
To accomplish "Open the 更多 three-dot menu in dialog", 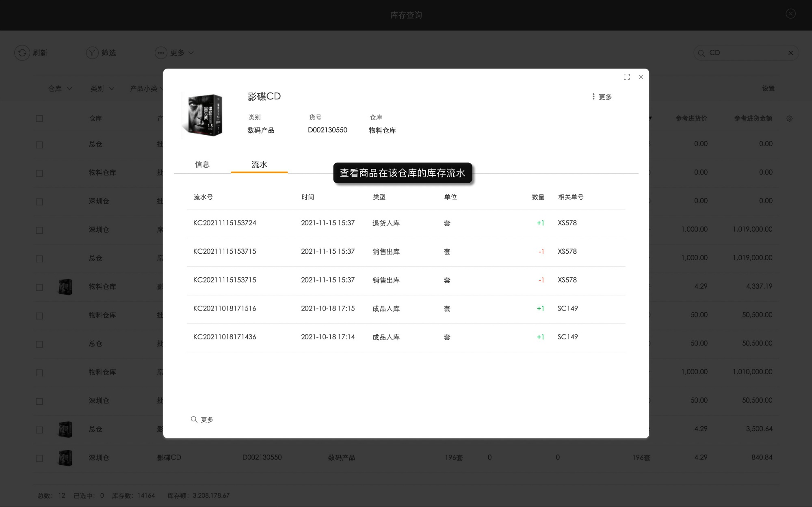I will [x=602, y=97].
